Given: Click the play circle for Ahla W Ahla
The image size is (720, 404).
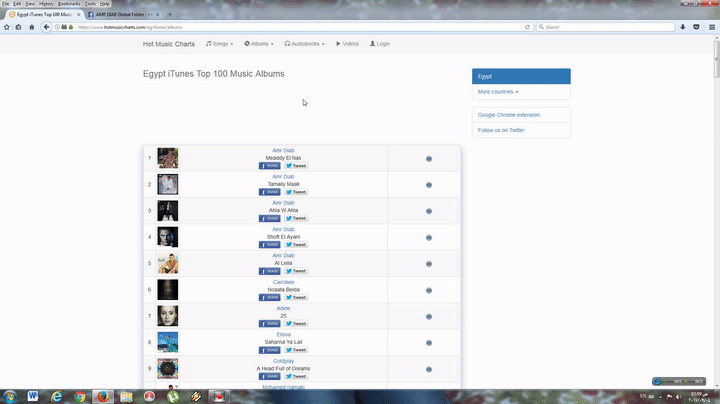Looking at the screenshot, I should tap(428, 211).
